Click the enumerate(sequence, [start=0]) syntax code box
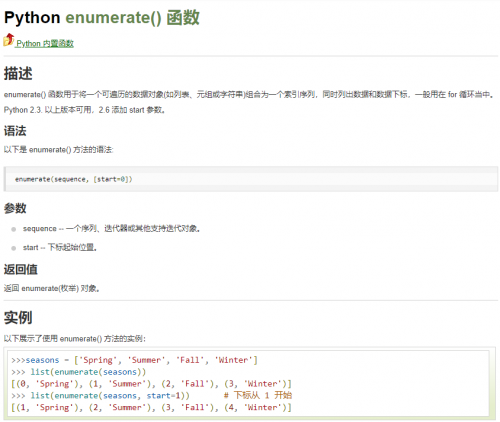500x422 pixels. pyautogui.click(x=251, y=179)
